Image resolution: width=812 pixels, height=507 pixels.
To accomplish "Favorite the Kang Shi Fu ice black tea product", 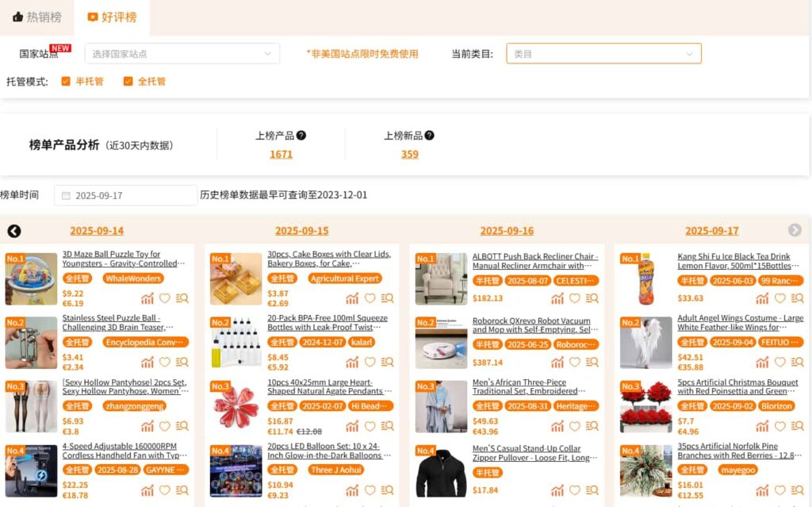I will click(x=779, y=298).
